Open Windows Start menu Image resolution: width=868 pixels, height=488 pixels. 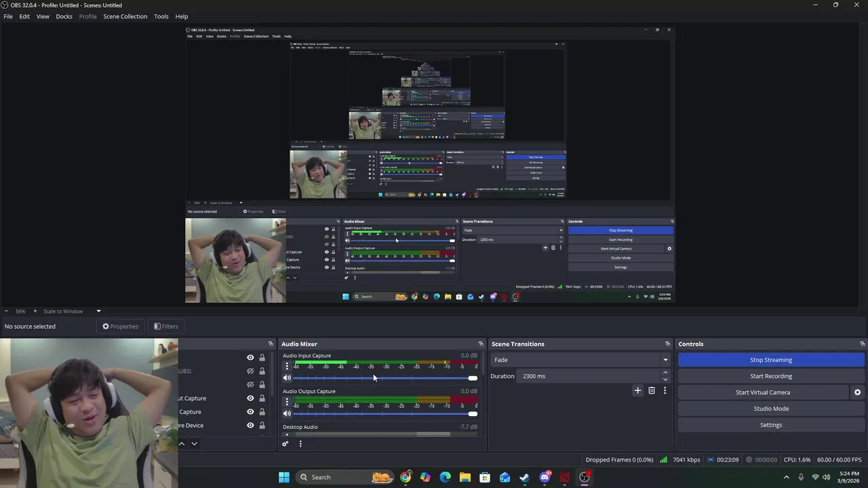[284, 477]
